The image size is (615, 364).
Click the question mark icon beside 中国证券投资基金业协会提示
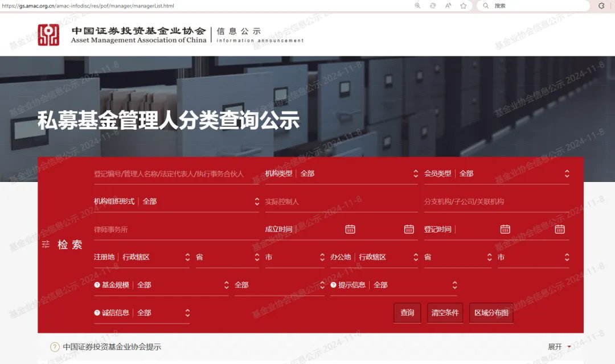(55, 347)
